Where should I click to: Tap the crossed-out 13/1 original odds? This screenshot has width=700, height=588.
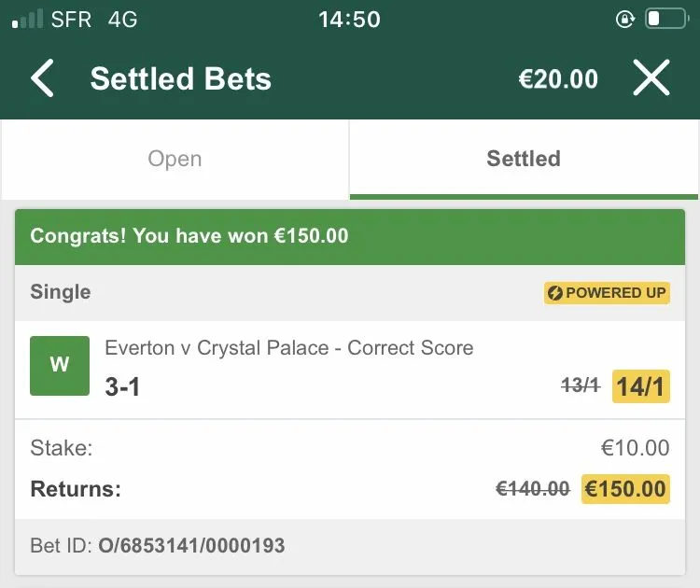[580, 385]
